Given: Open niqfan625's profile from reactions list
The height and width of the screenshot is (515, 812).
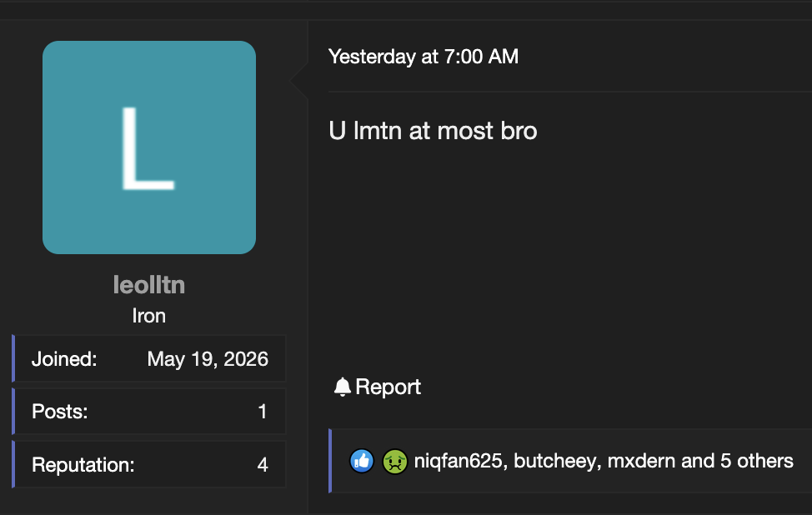Looking at the screenshot, I should coord(458,461).
